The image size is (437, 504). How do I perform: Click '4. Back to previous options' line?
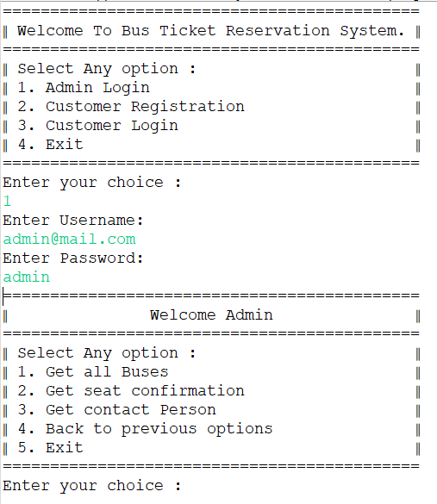145,429
